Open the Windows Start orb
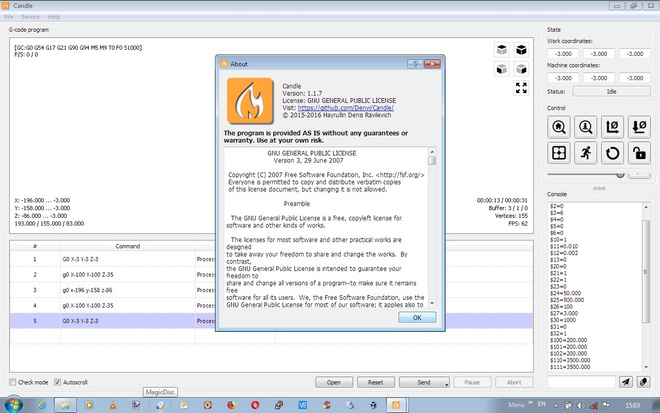The width and height of the screenshot is (660, 413). tap(13, 405)
